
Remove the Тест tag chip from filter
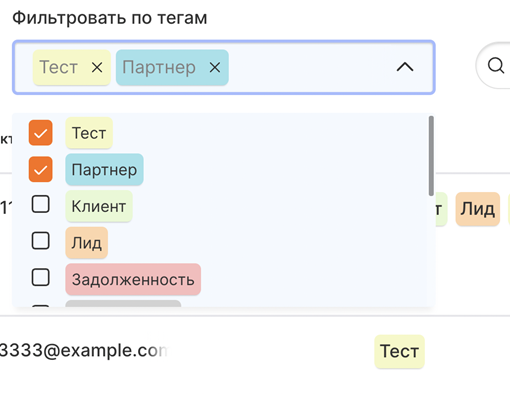(x=97, y=68)
